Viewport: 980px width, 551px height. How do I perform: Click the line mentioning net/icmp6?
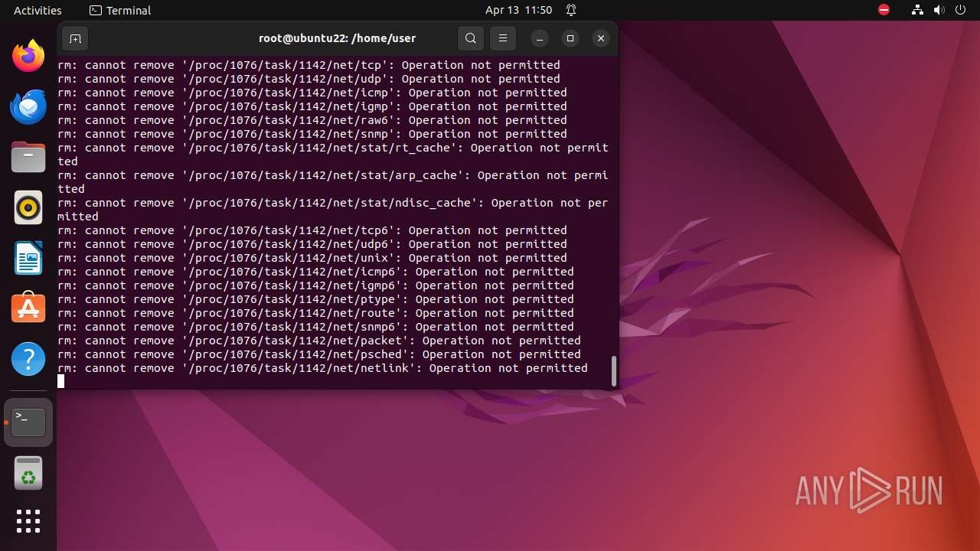coord(315,272)
